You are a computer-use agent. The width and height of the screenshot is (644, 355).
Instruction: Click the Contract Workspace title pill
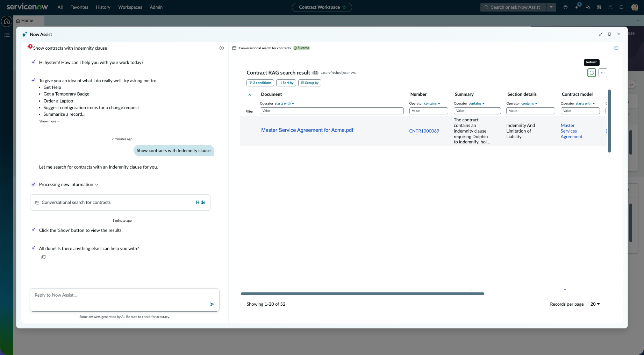[x=322, y=7]
